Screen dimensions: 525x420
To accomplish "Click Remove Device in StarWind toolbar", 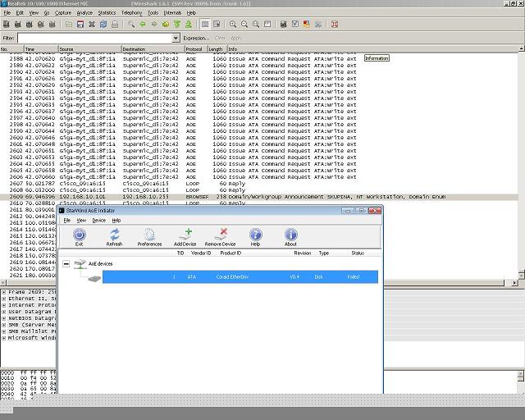I will (x=220, y=237).
